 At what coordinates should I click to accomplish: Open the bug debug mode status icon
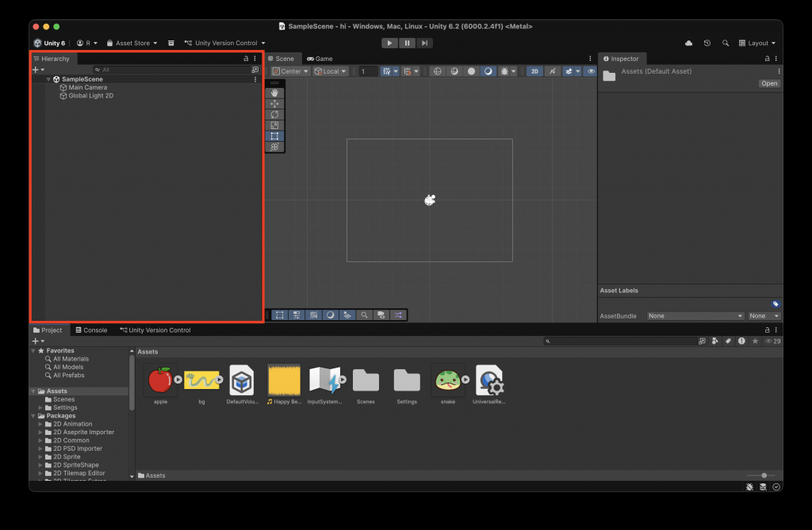(749, 487)
